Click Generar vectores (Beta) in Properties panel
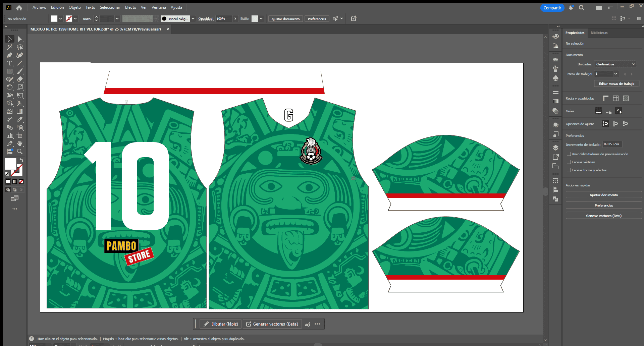This screenshot has width=644, height=346. coord(604,216)
